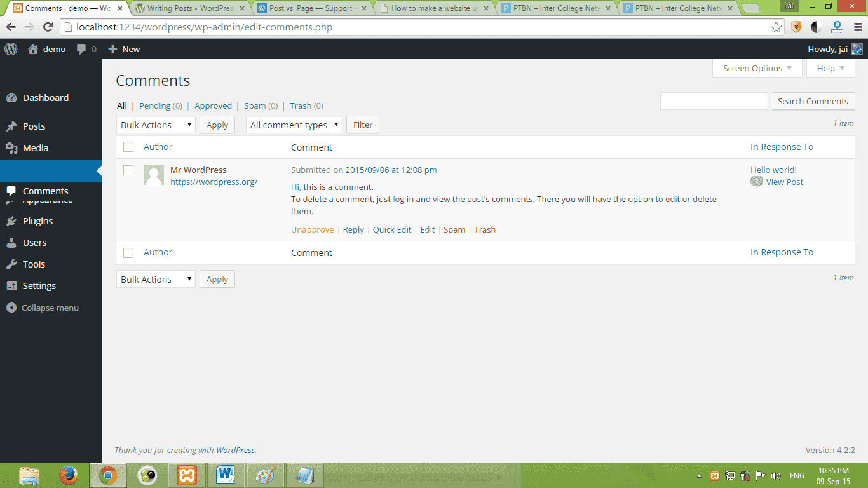Bookmark this page with star
868x488 pixels.
(x=776, y=27)
